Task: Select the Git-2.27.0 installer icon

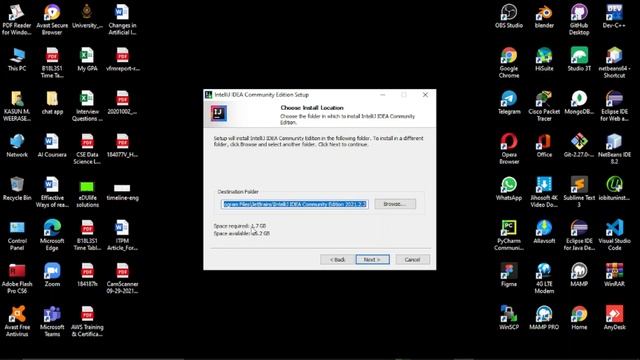Action: click(x=579, y=146)
